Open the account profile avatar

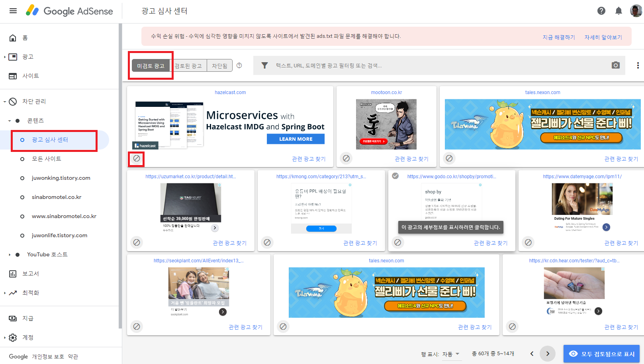tap(636, 11)
